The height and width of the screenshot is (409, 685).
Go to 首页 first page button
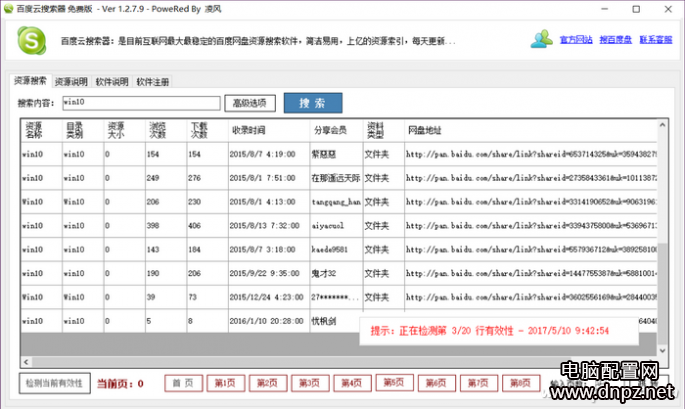tap(183, 383)
